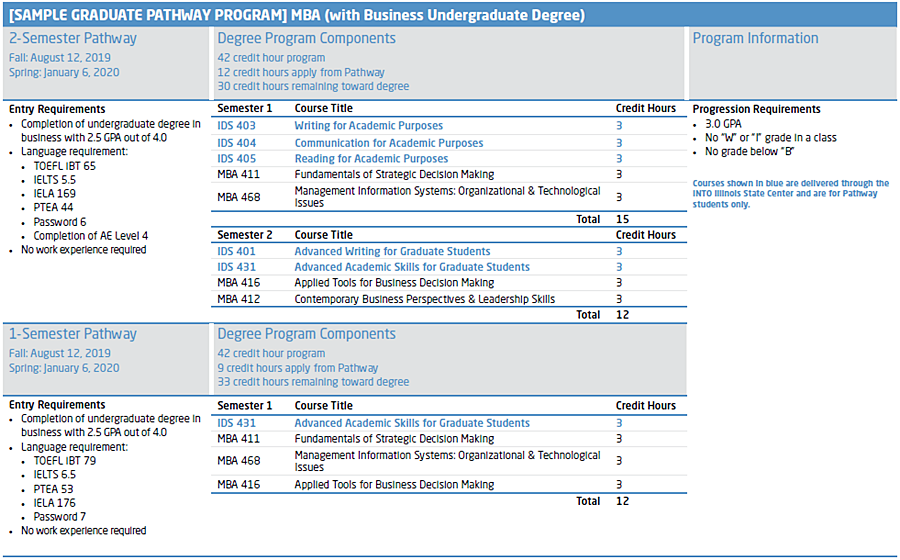Select the IELTS 6.5 requirement bullet
The width and height of the screenshot is (900, 560).
(59, 476)
